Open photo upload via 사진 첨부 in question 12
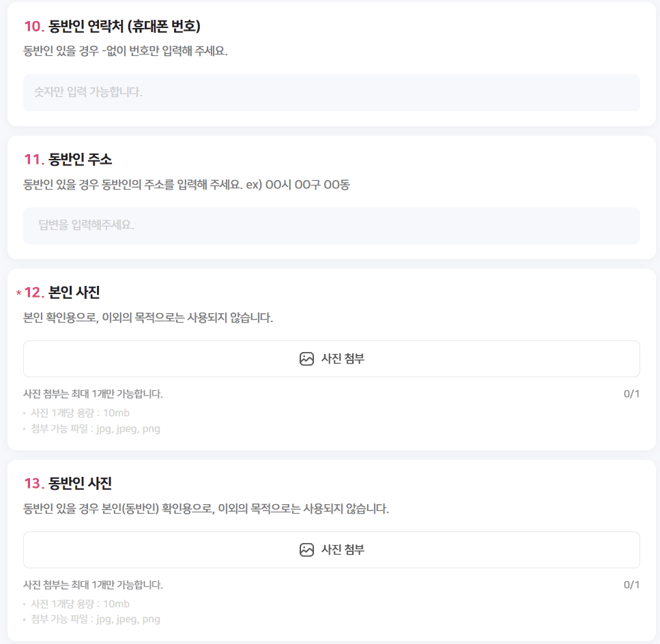Viewport: 660px width, 644px height. 332,358
